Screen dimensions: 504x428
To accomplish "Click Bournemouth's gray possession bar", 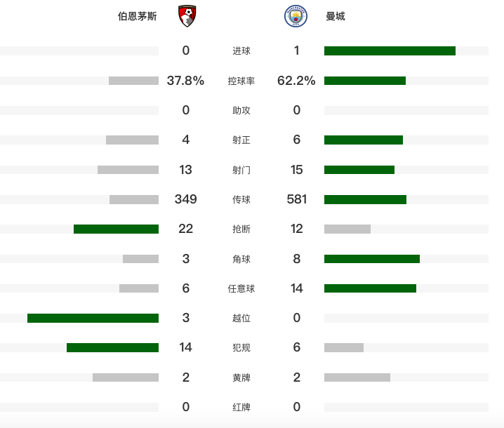I will pos(133,81).
